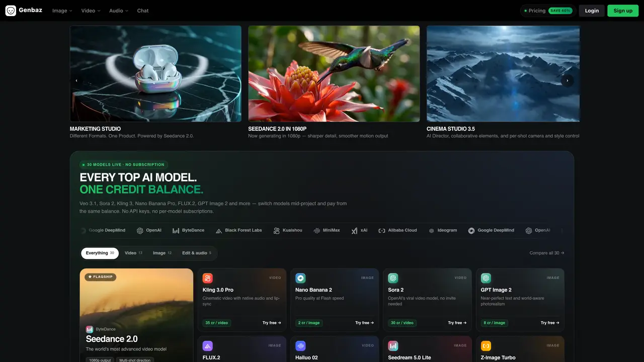
Task: Click the GPT Image 2 model icon
Action: click(x=486, y=278)
